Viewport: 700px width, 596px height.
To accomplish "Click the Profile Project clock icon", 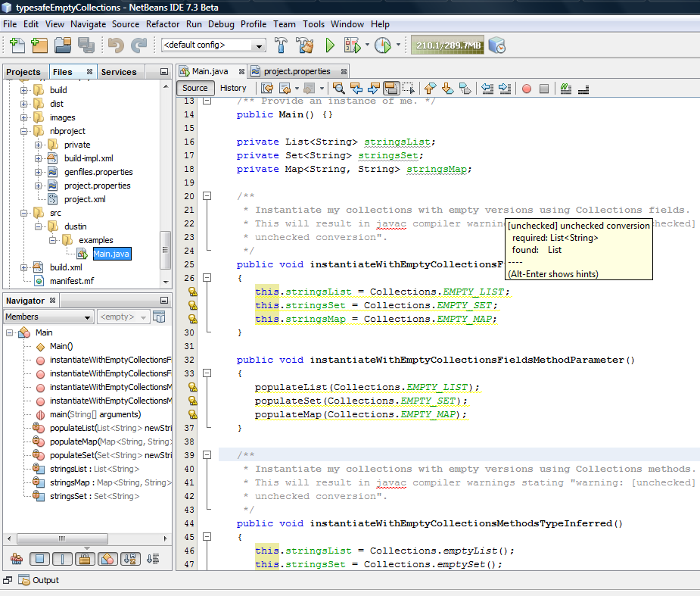I will pyautogui.click(x=383, y=45).
